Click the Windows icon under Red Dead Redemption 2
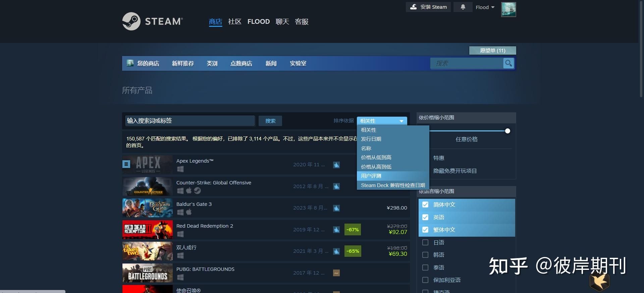644x293 pixels. point(180,234)
